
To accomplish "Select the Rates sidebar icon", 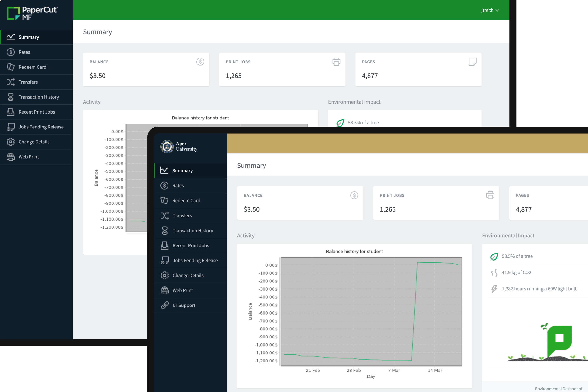I will [11, 52].
